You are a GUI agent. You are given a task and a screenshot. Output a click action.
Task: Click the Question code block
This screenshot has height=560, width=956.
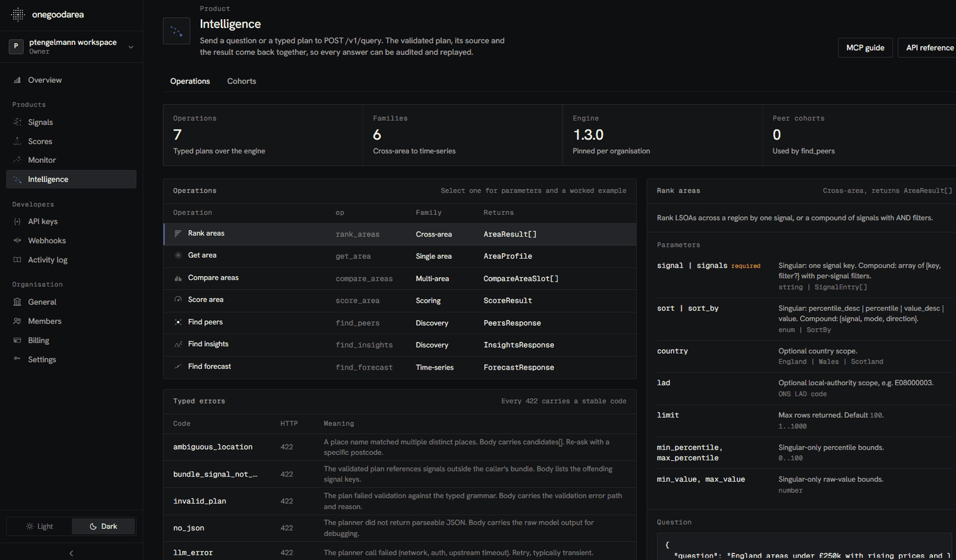click(804, 546)
